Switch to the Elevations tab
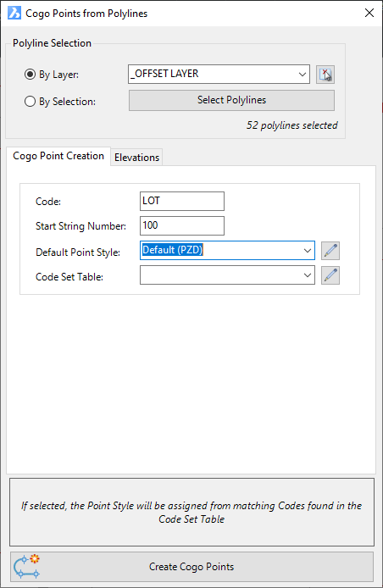The width and height of the screenshot is (383, 588). pos(136,158)
